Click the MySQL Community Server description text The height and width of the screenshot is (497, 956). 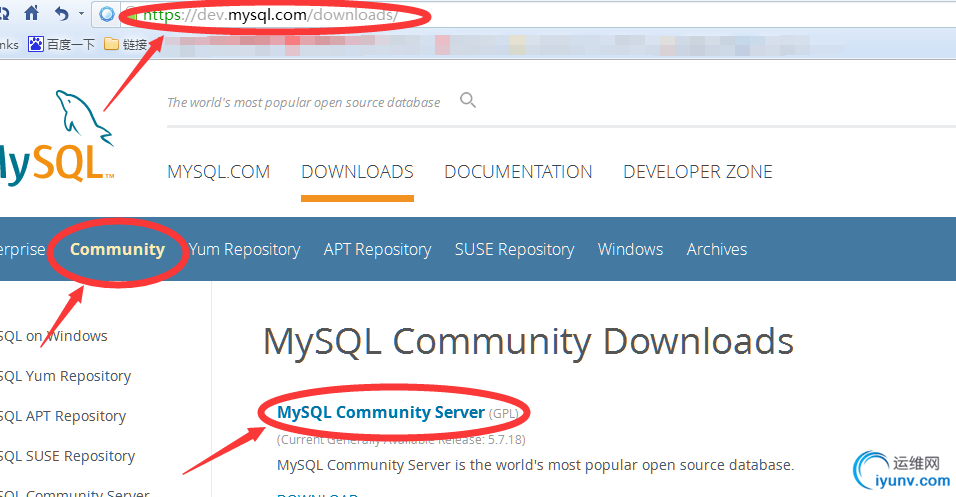coord(535,465)
